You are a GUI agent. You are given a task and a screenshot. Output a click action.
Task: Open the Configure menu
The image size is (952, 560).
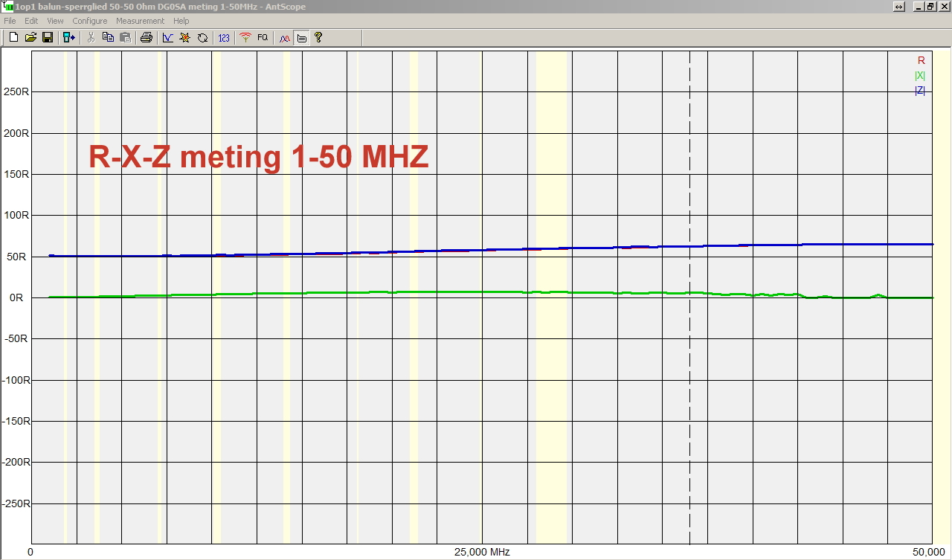click(89, 21)
